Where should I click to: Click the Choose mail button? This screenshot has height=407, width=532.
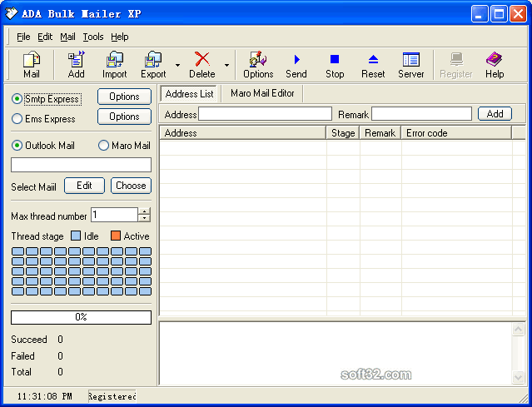(131, 186)
